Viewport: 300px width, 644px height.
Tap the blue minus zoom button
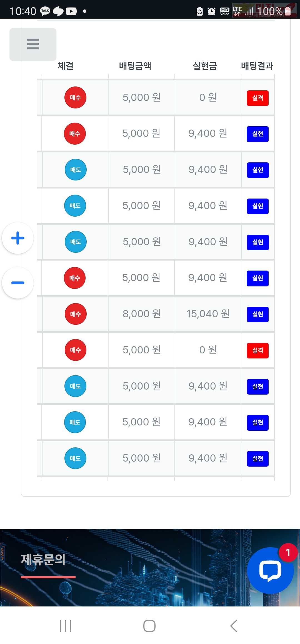(x=18, y=283)
